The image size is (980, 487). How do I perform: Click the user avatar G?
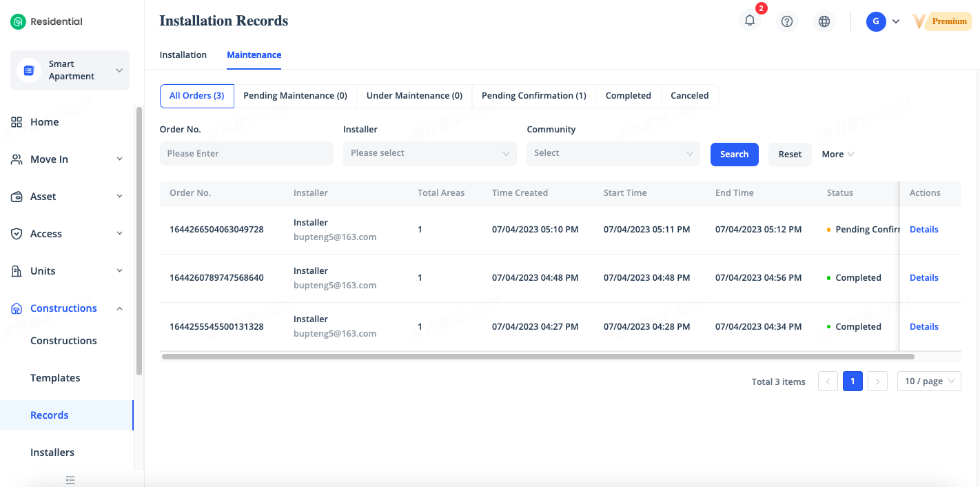pos(875,21)
